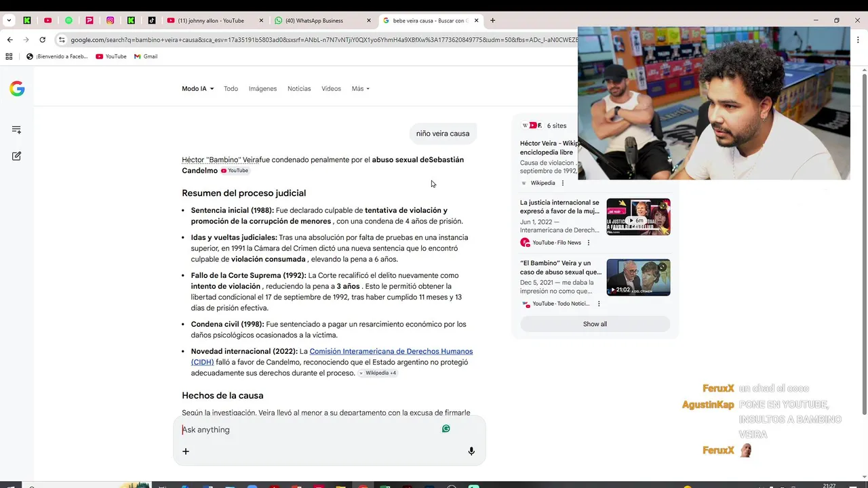This screenshot has width=868, height=488.
Task: Open the apps grid in bookmarks bar
Action: (x=9, y=56)
